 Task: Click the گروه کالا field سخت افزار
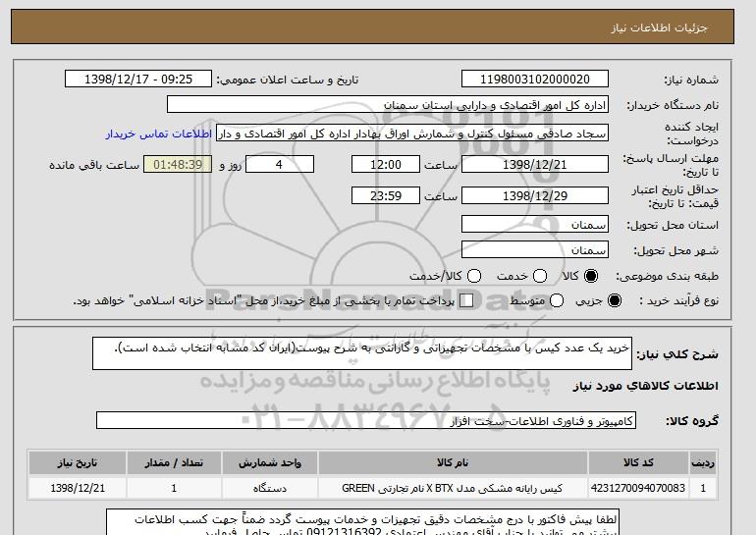(x=366, y=420)
